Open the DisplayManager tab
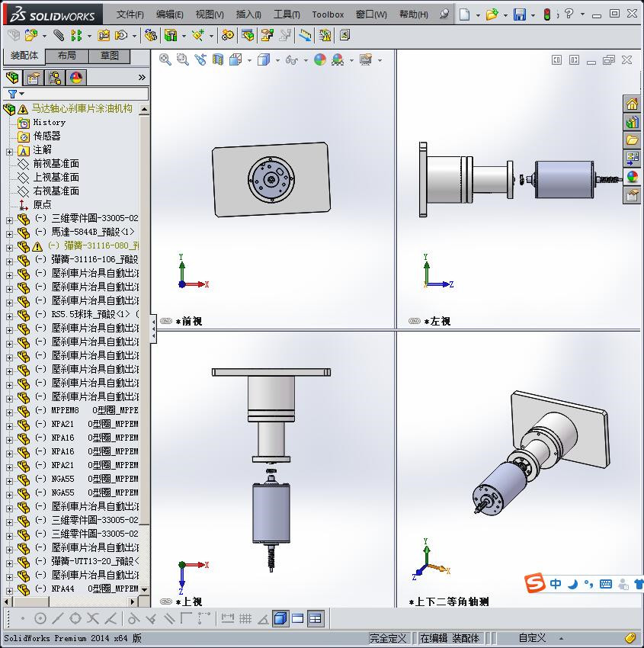Image resolution: width=644 pixels, height=648 pixels. 76,77
